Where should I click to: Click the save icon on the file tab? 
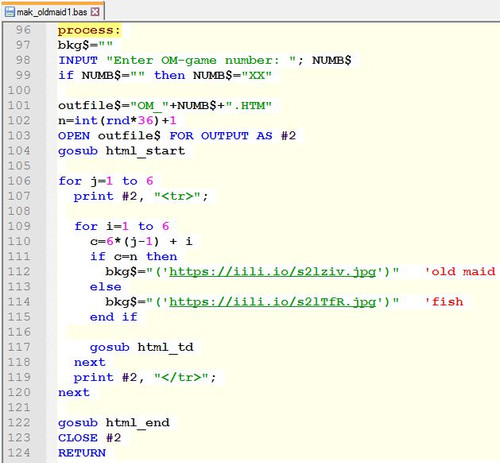[10, 12]
